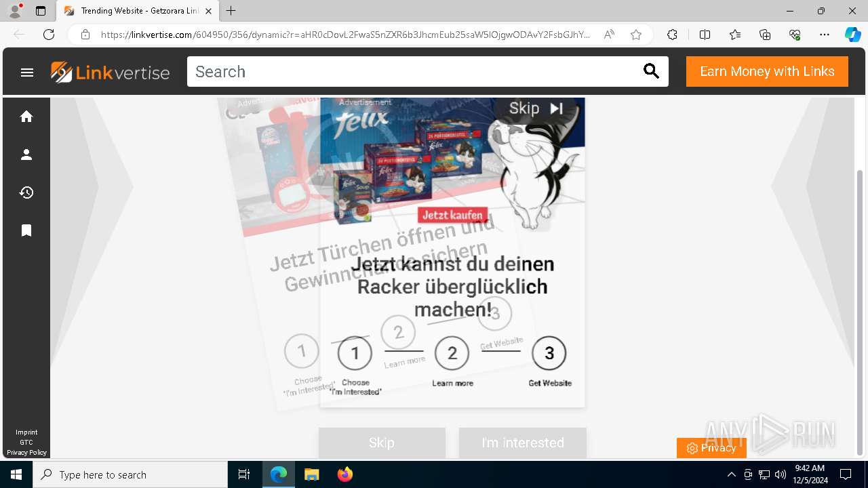Select step 2 Learn more
The height and width of the screenshot is (488, 868).
click(452, 353)
